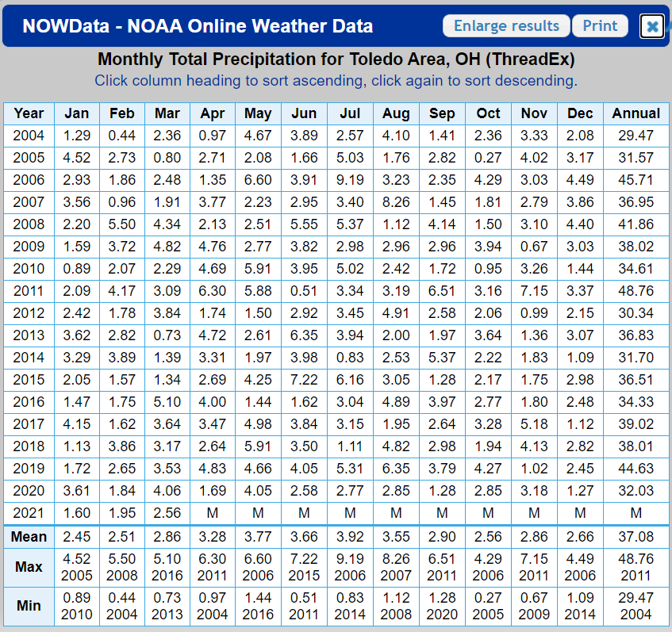Click the 0.27 October value in 2005 row
The width and height of the screenshot is (672, 632).
488,158
